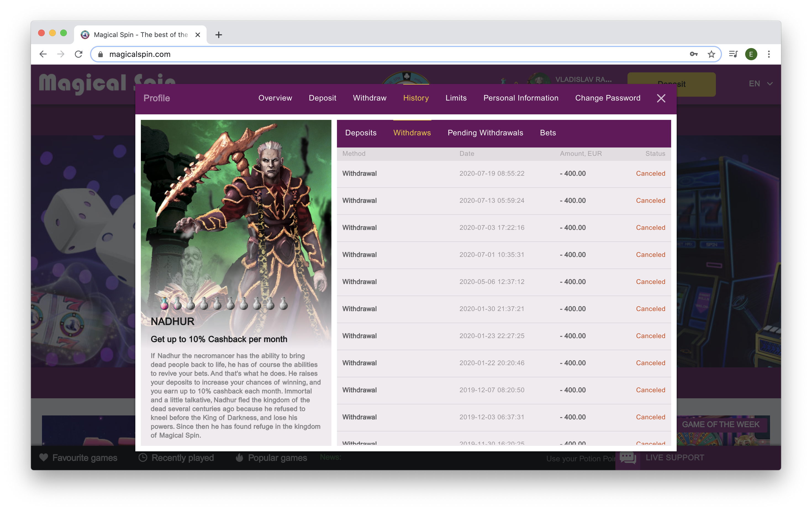Click the heart icon for Favourite games

coord(44,457)
